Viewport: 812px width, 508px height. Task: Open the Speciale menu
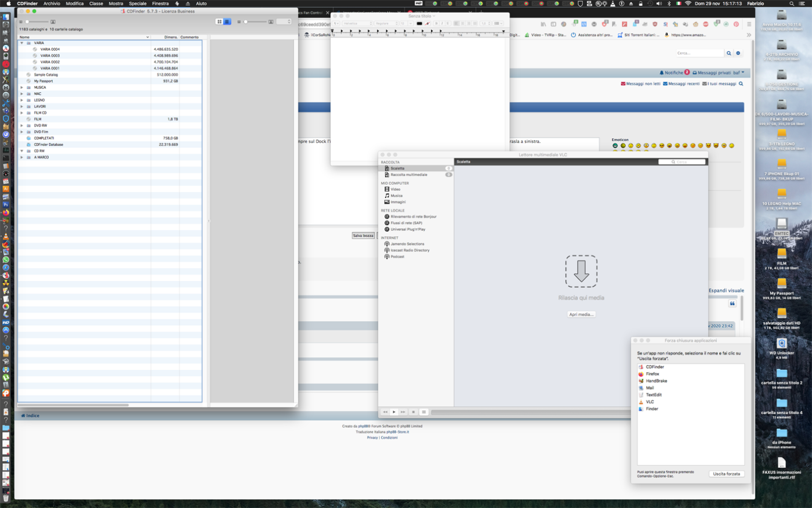coord(137,3)
